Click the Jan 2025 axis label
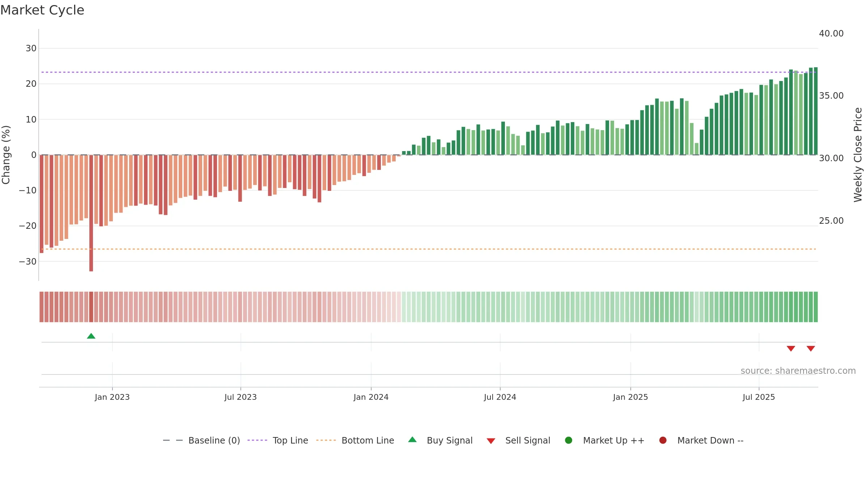Image resolution: width=868 pixels, height=488 pixels. click(x=630, y=397)
